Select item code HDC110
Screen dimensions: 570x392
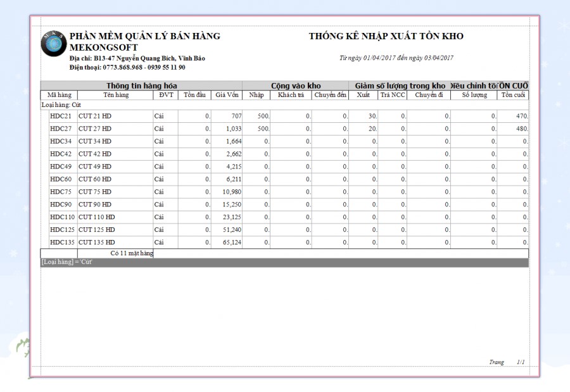62,217
